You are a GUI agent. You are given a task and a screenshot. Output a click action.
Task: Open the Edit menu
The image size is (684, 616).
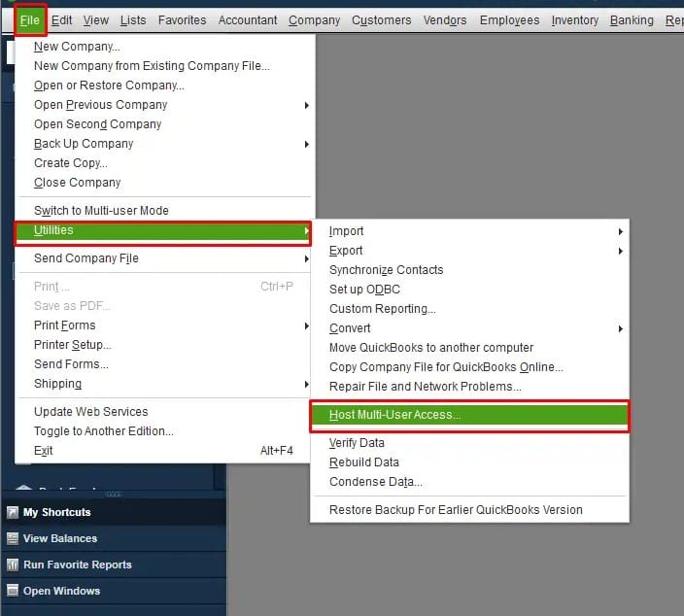tap(61, 20)
